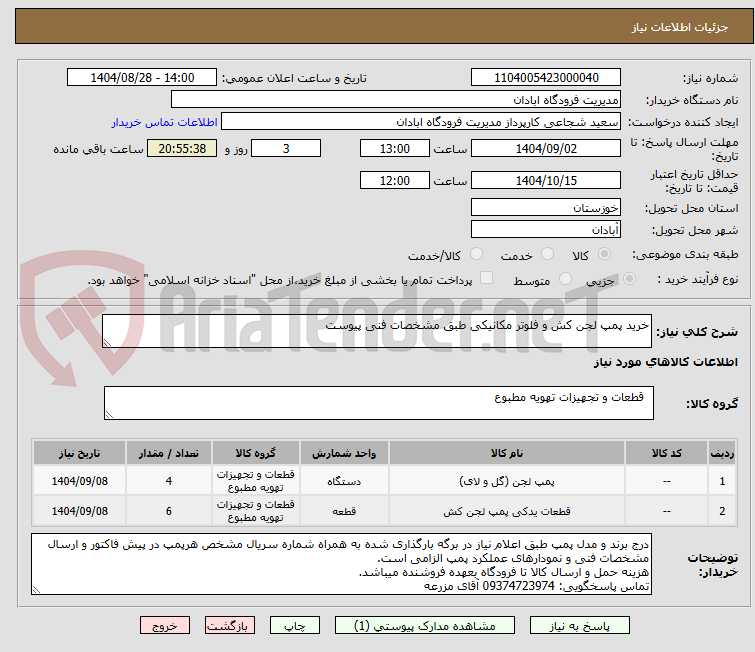Click row number 1 cell
Screen dimensions: 755x652
click(x=722, y=481)
